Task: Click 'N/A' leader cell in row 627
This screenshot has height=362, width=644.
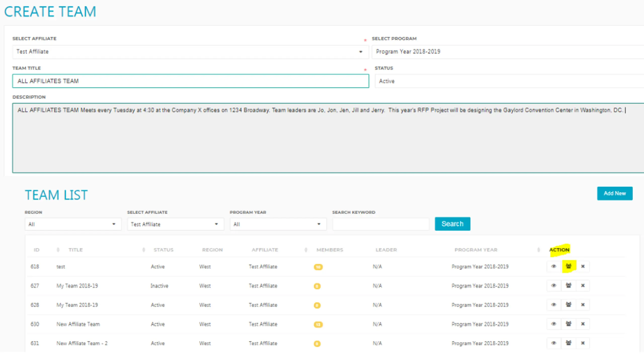Action: 377,286
